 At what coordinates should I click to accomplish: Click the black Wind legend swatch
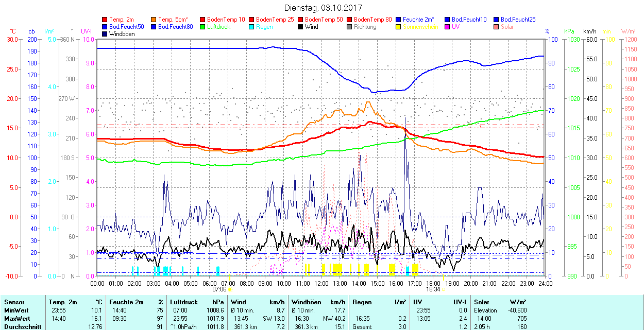click(x=301, y=27)
